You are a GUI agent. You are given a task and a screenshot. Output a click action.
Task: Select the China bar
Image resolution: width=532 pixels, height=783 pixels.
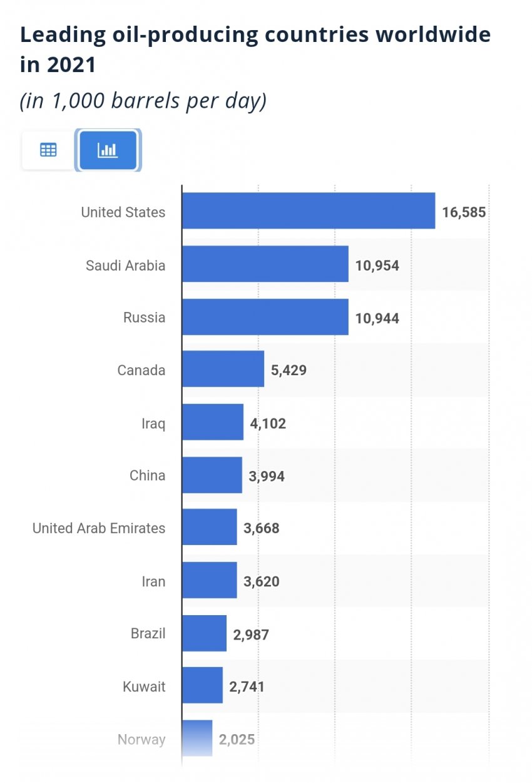point(212,475)
